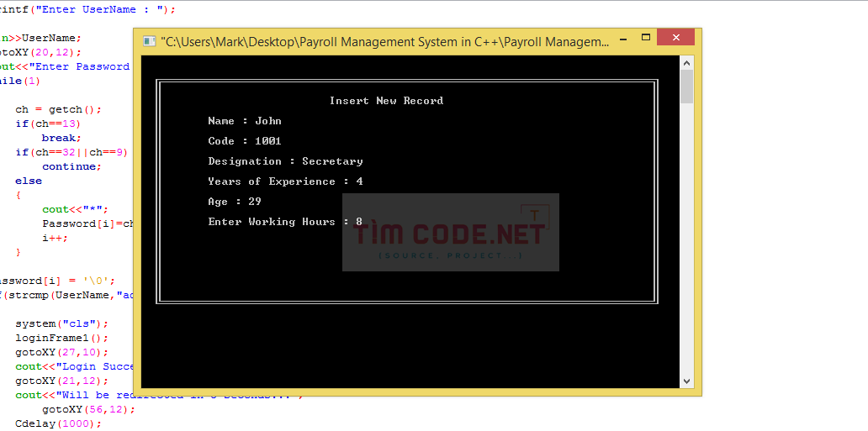Click 'system("cls");' line in editor
The height and width of the screenshot is (431, 868).
pyautogui.click(x=62, y=323)
